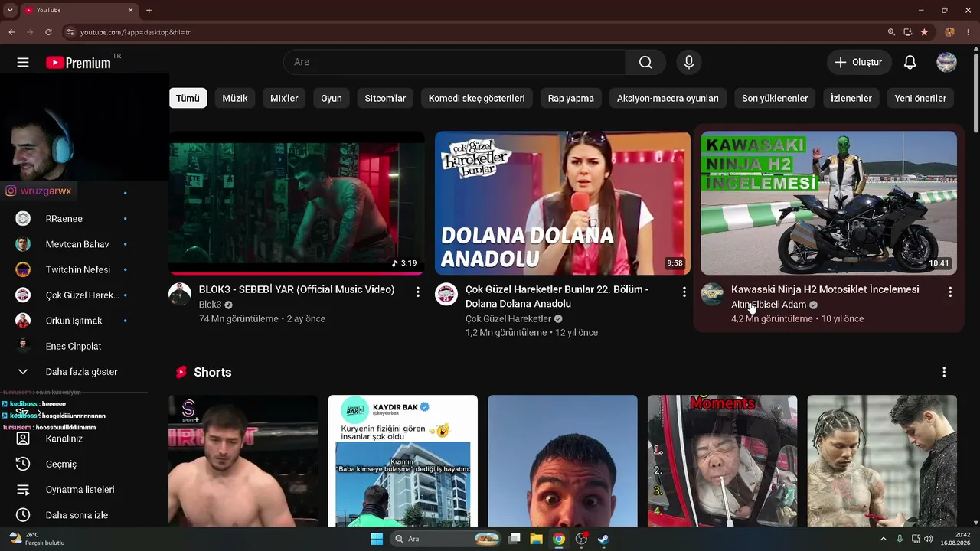The height and width of the screenshot is (551, 980).
Task: Play the Dolana Dolana Anadolu thumbnail
Action: 563,203
